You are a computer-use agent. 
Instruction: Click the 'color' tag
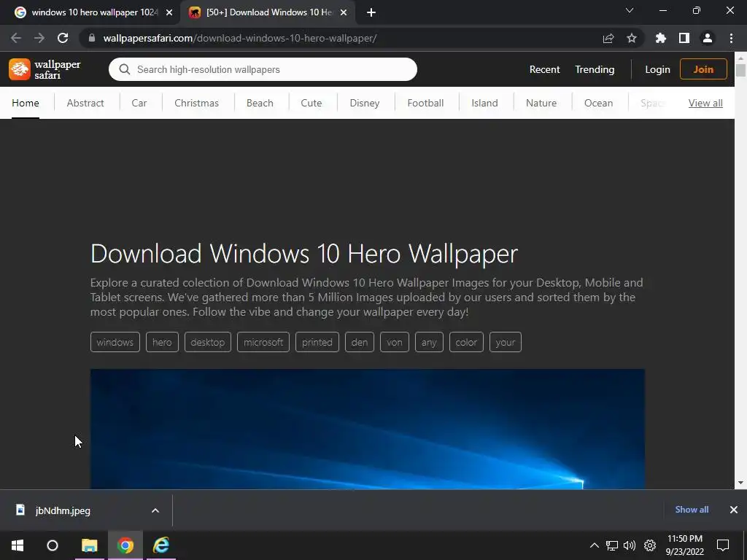pyautogui.click(x=466, y=342)
